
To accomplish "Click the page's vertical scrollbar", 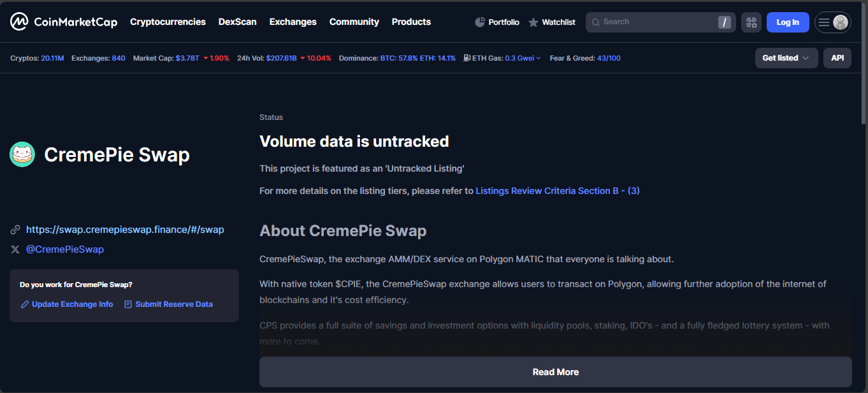I will [x=864, y=191].
